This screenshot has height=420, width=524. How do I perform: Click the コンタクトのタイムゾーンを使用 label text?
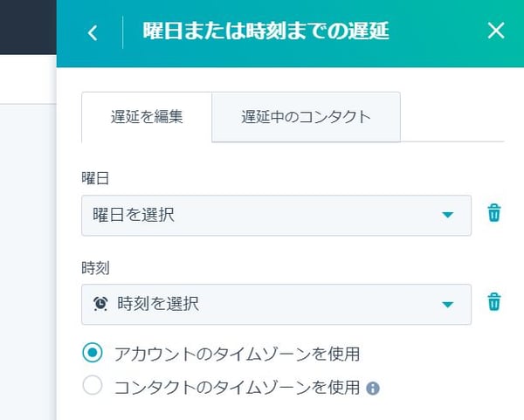[x=237, y=388]
